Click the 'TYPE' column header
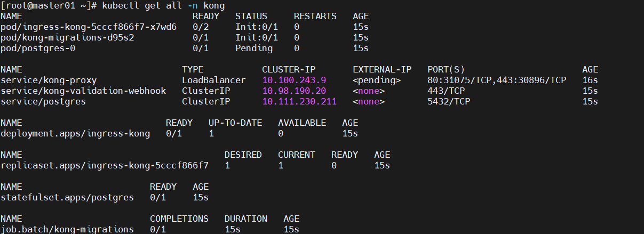The height and width of the screenshot is (234, 644). pyautogui.click(x=193, y=69)
